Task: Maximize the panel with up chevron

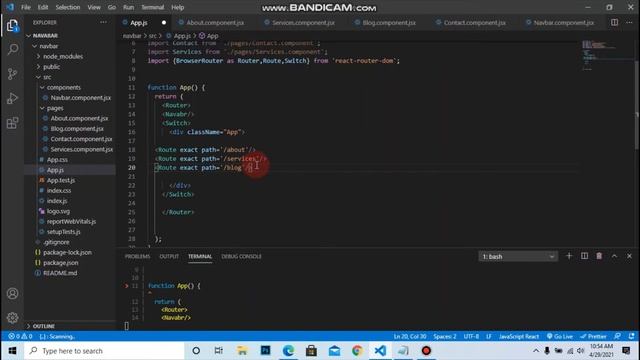Action: tap(614, 256)
